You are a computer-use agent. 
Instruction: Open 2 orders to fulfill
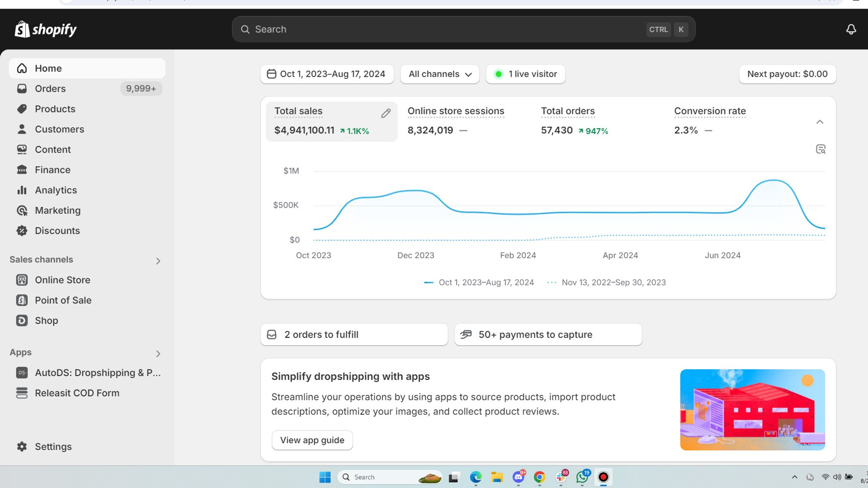pos(354,335)
